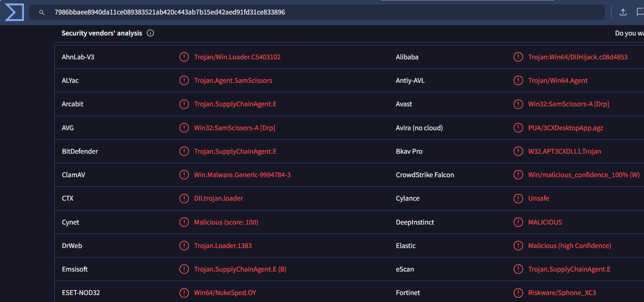Click the ClamAV detection alert icon

[184, 175]
